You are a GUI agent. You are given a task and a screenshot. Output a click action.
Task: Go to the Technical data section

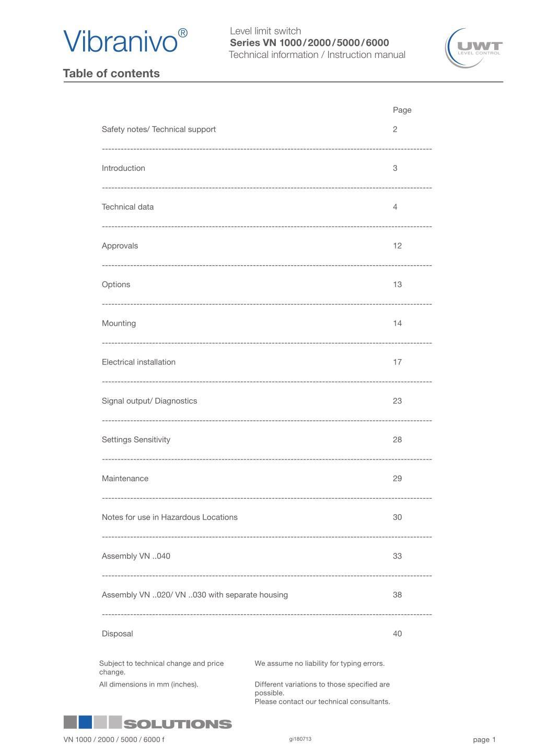pos(128,207)
